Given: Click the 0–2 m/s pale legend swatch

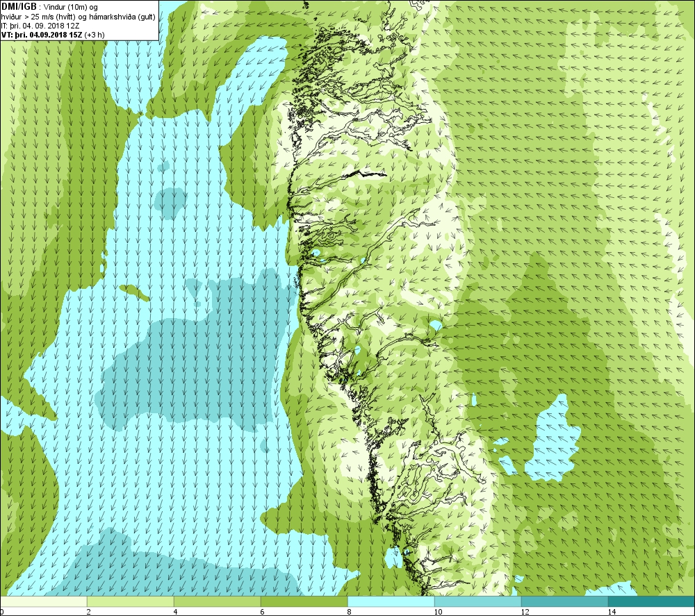Looking at the screenshot, I should (43, 601).
